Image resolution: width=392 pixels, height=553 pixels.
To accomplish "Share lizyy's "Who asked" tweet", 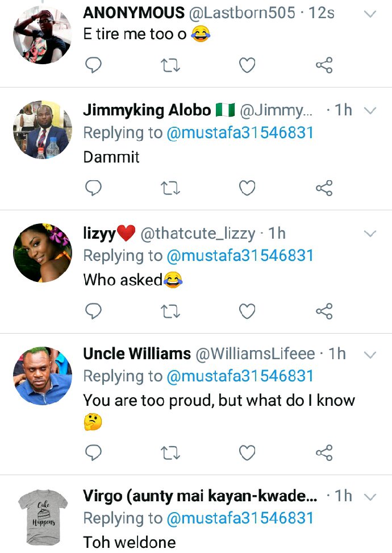I will (x=324, y=311).
